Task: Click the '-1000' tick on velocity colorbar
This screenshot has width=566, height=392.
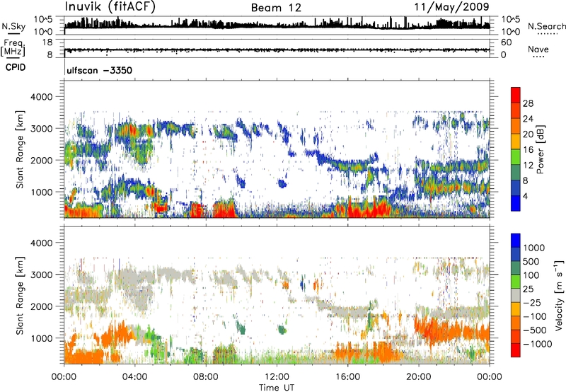Action: tap(538, 344)
